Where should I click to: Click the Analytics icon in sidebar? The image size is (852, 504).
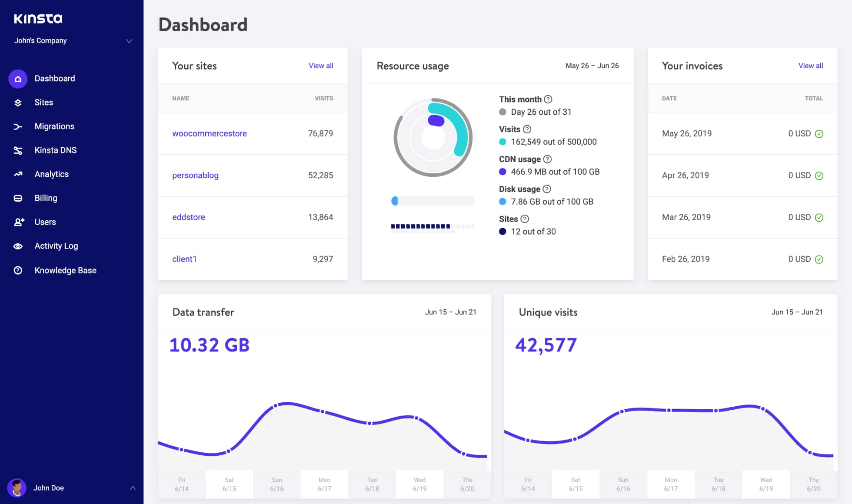tap(17, 174)
